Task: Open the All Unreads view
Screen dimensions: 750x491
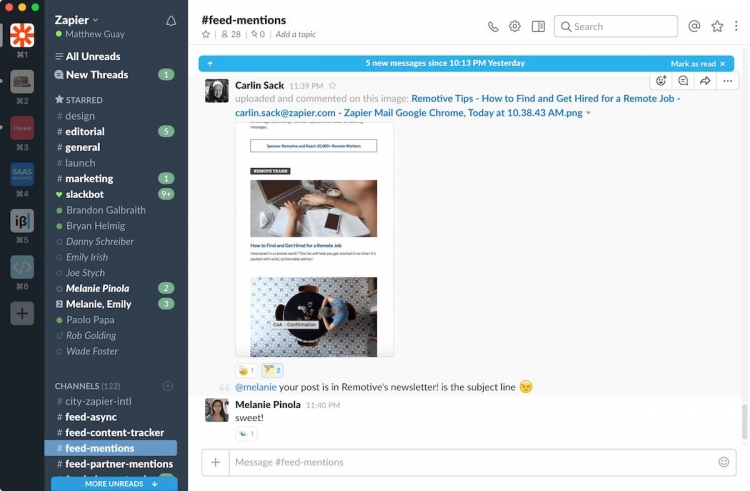Action: (92, 57)
